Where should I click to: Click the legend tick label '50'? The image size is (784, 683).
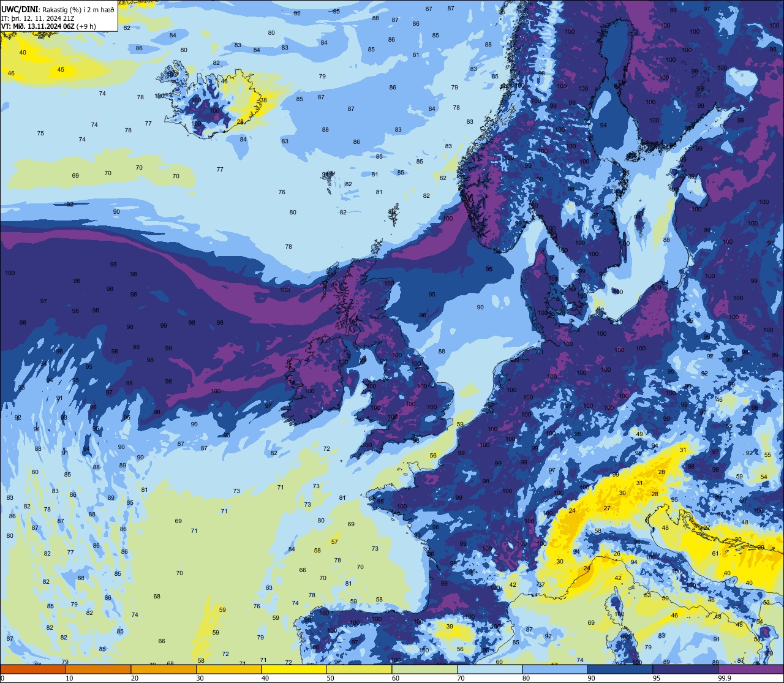coord(330,678)
